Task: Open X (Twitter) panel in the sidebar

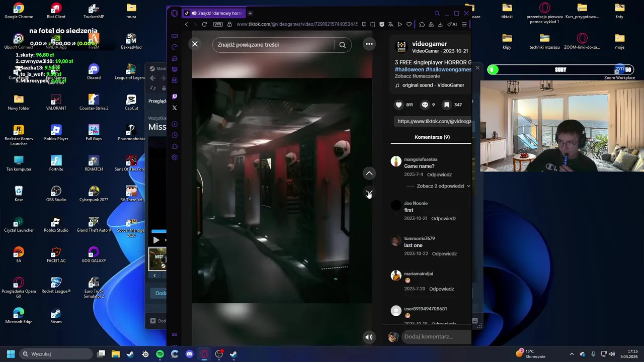Action: tap(175, 108)
